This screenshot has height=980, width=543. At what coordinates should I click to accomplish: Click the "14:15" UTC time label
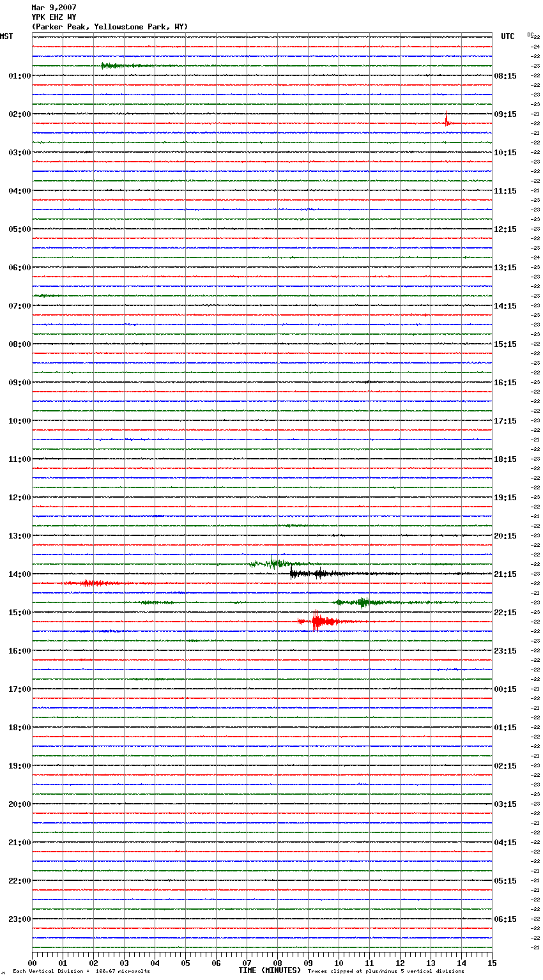click(x=505, y=306)
